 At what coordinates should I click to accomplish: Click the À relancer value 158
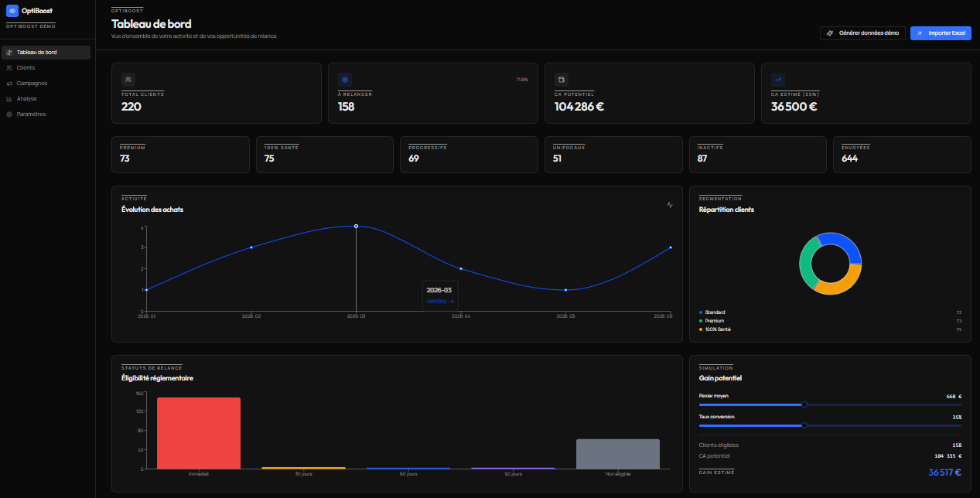click(x=347, y=107)
